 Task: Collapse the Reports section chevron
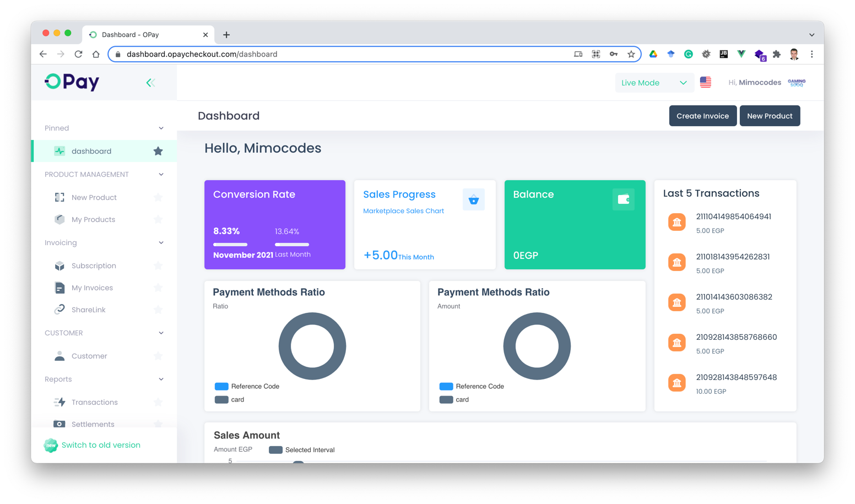tap(161, 380)
